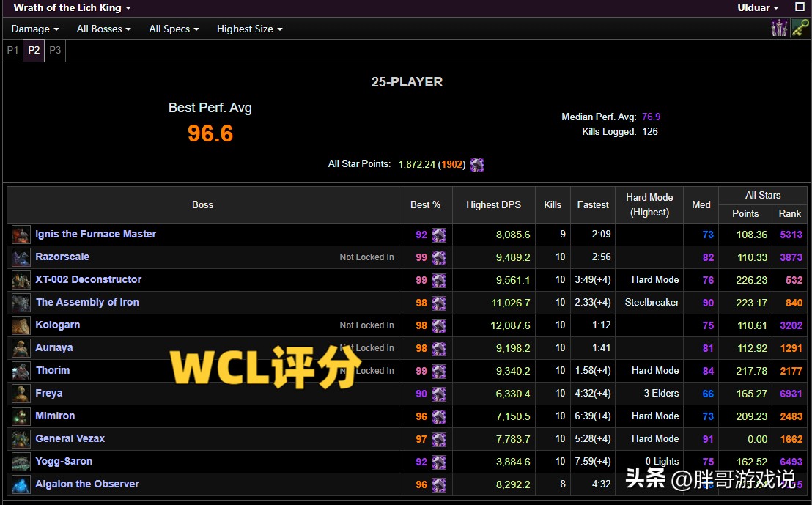Click the spec icon next to Mimiron's score
The image size is (812, 505).
[x=438, y=416]
